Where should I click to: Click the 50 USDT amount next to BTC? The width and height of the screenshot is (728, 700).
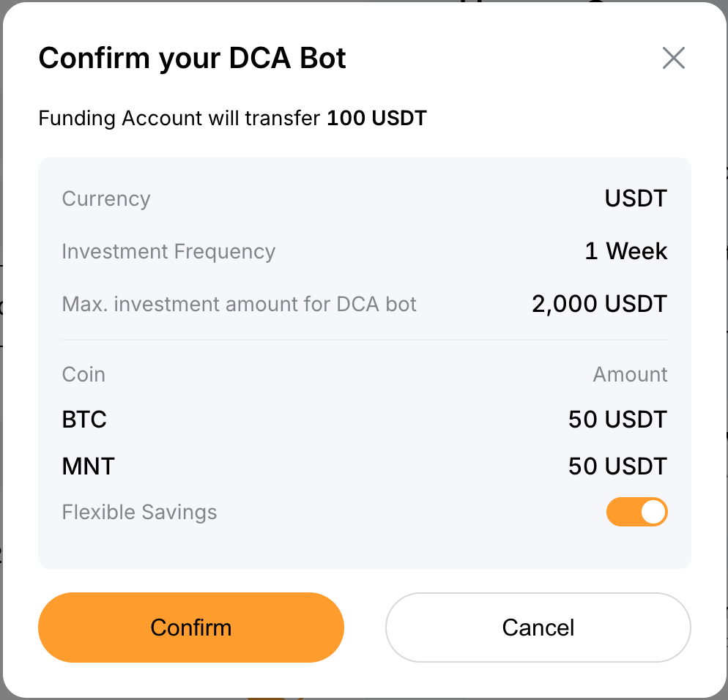[x=617, y=420]
